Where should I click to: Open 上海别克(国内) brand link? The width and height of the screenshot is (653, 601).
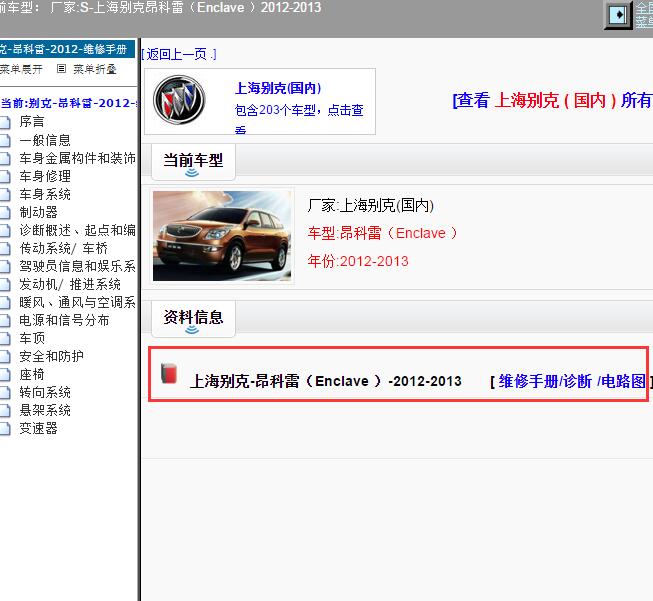tap(278, 88)
